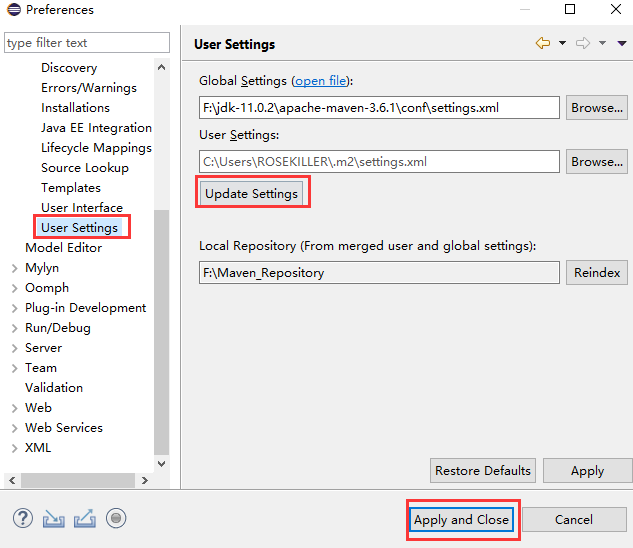Screen dimensions: 633x548
Task: Click the forward navigation arrow
Action: (x=583, y=43)
